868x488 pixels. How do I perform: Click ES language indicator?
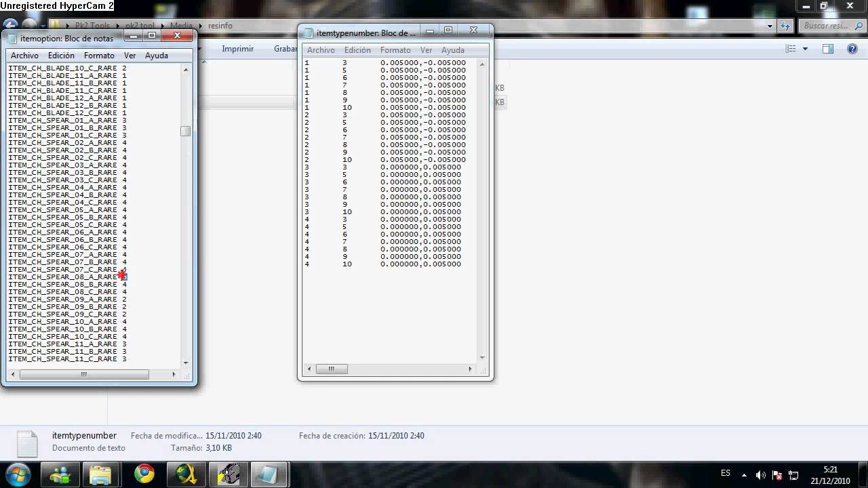(x=726, y=473)
